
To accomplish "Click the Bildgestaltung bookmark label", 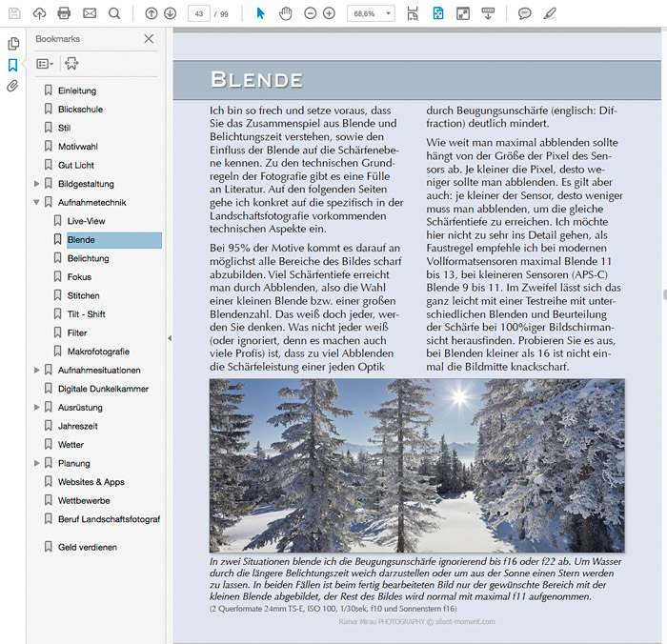I will (x=86, y=184).
